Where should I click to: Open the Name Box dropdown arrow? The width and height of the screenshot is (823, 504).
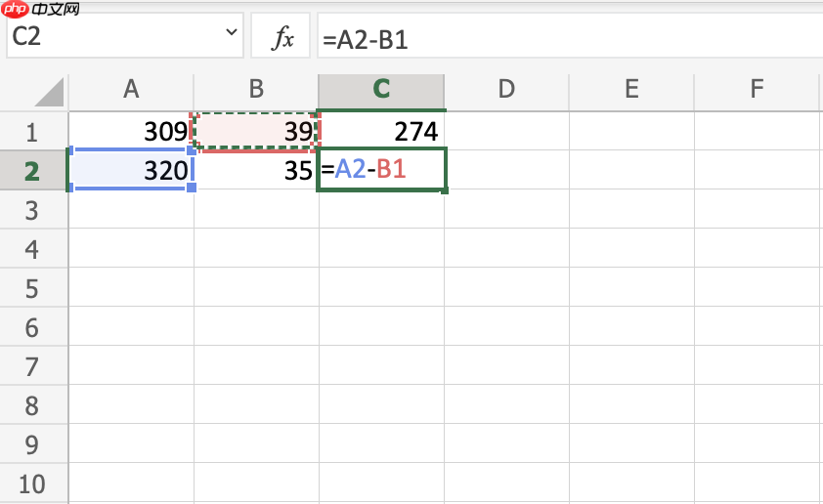(231, 32)
